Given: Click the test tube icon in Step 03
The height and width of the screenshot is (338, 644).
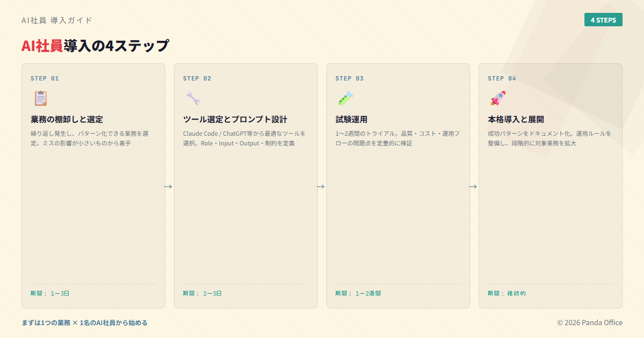Looking at the screenshot, I should (345, 98).
